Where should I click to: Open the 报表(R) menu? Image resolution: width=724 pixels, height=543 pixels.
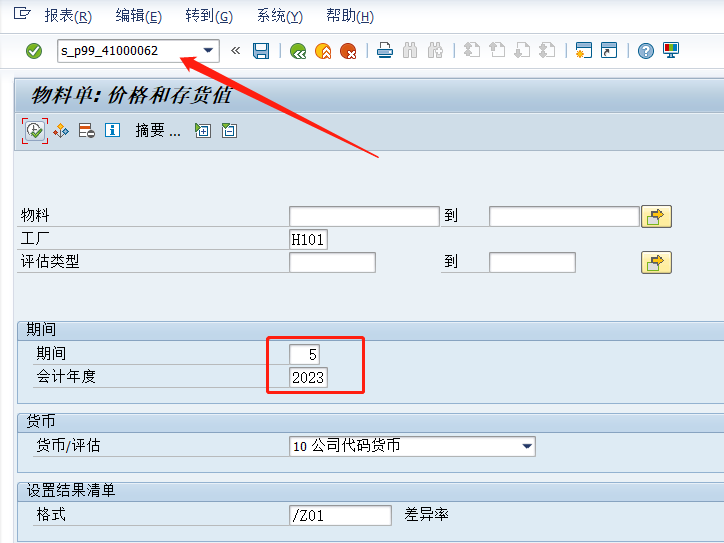click(x=68, y=16)
